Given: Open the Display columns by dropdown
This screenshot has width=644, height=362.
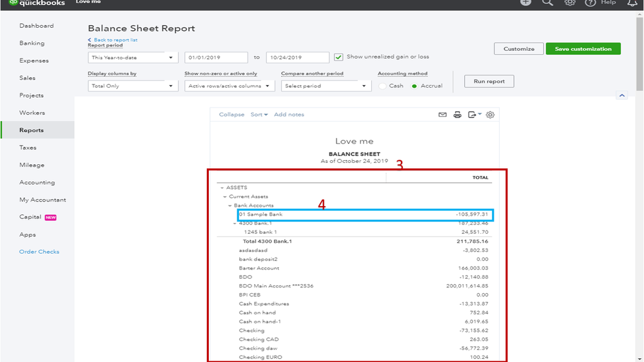Looking at the screenshot, I should point(133,86).
